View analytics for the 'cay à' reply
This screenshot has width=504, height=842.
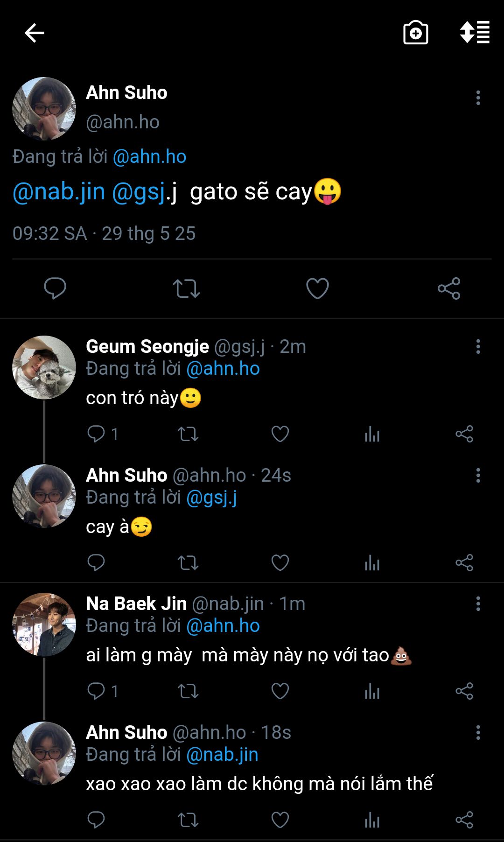tap(372, 563)
